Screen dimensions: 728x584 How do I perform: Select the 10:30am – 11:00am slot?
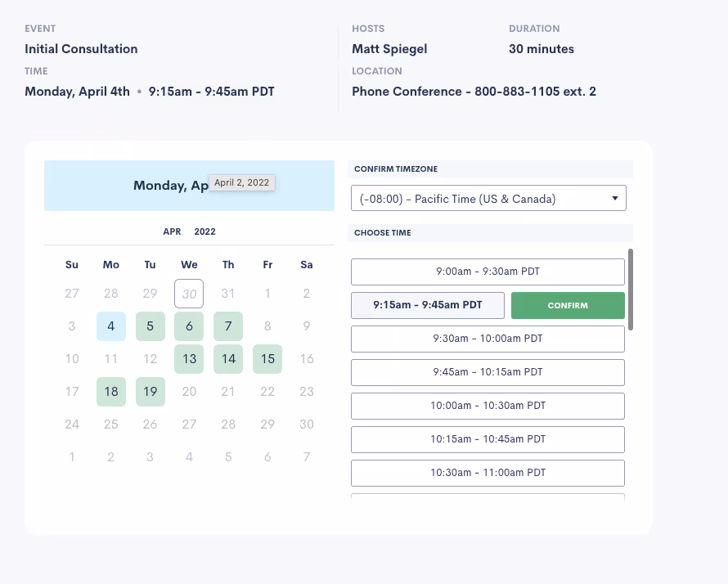tap(488, 473)
